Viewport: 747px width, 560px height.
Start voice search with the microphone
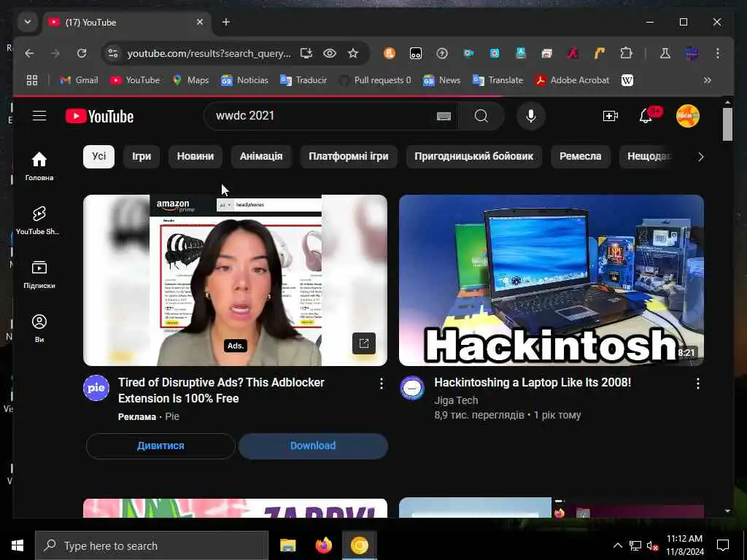click(x=531, y=116)
